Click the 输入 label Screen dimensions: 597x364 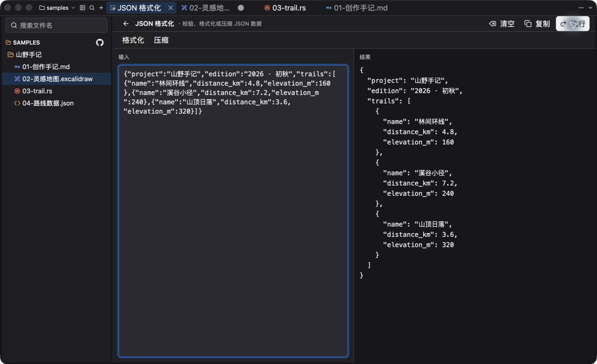tap(124, 57)
